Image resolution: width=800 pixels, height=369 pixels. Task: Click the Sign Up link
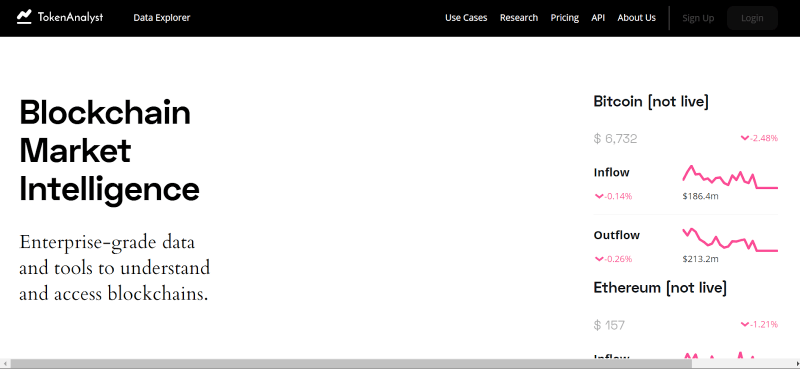698,18
